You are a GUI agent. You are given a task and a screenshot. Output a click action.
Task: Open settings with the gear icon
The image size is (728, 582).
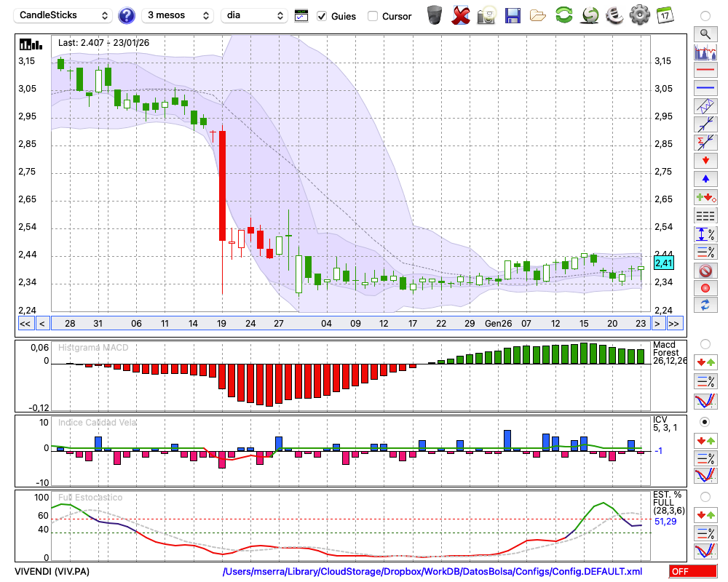click(x=639, y=15)
